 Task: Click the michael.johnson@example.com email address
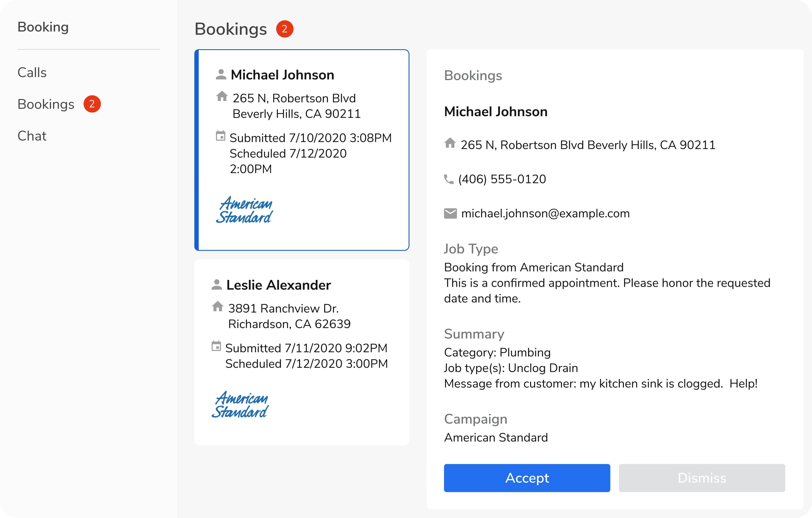pyautogui.click(x=545, y=214)
